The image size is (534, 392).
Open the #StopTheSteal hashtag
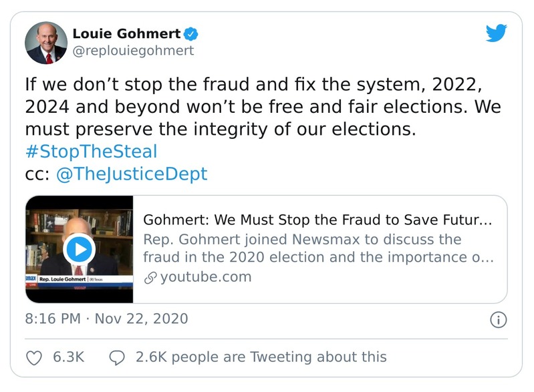click(91, 150)
